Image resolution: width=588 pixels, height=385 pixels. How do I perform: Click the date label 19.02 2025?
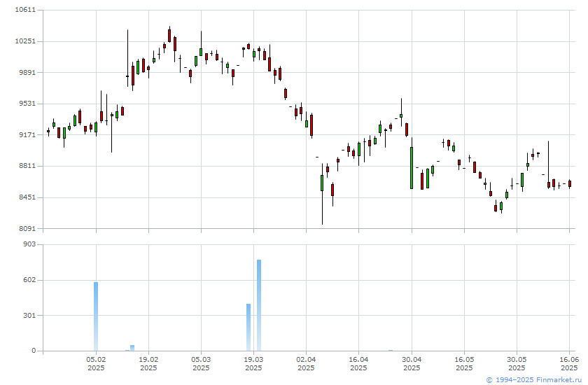[x=148, y=363]
